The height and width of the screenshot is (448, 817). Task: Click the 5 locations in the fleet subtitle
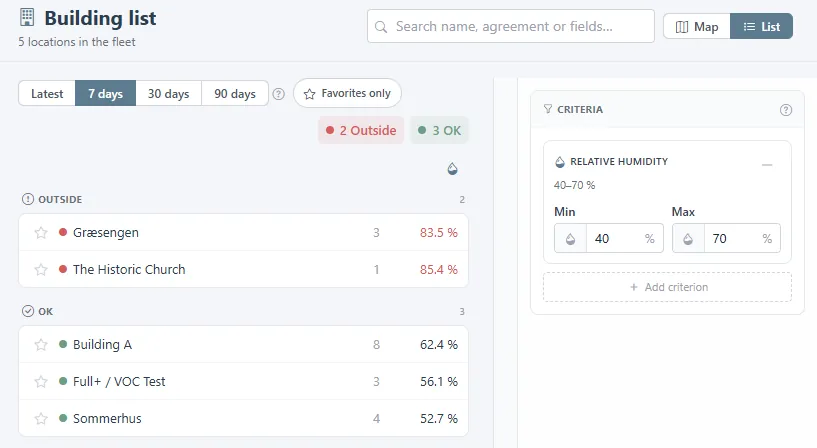click(77, 42)
